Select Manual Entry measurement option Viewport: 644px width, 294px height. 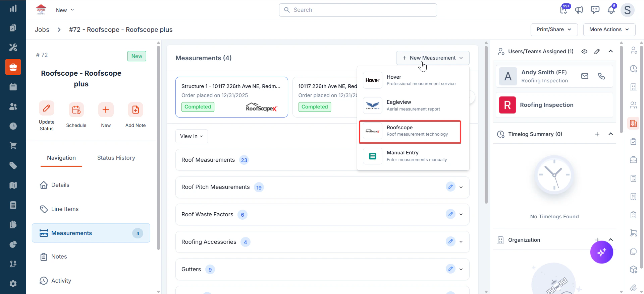point(413,156)
